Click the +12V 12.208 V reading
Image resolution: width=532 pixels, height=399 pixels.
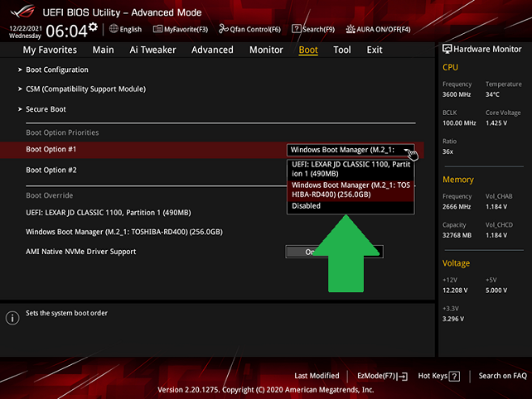455,291
